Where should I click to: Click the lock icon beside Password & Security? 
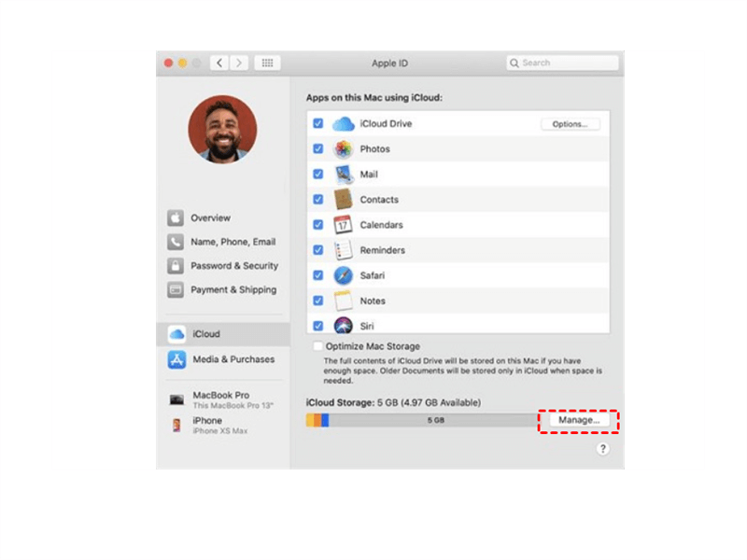(x=176, y=266)
